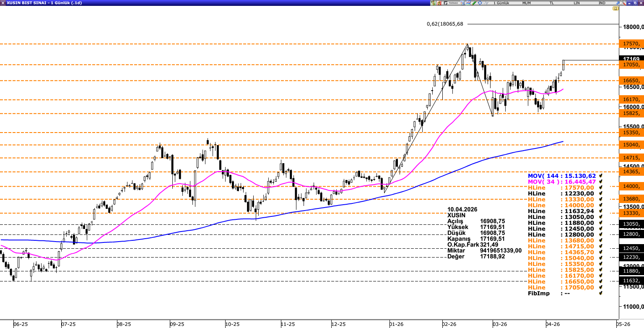This screenshot has height=328, width=644.
Task: Click the Forinvest logo button
Action: pyautogui.click(x=451, y=3)
